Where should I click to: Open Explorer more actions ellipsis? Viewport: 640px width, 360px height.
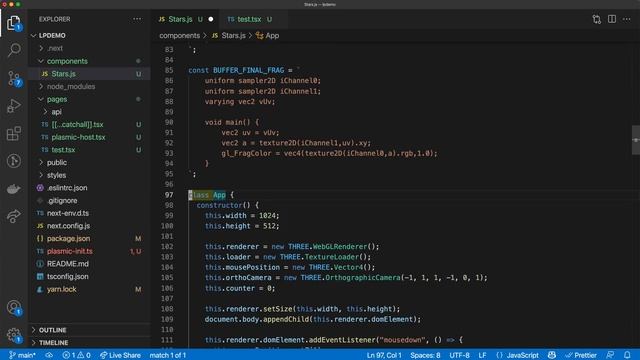[137, 19]
